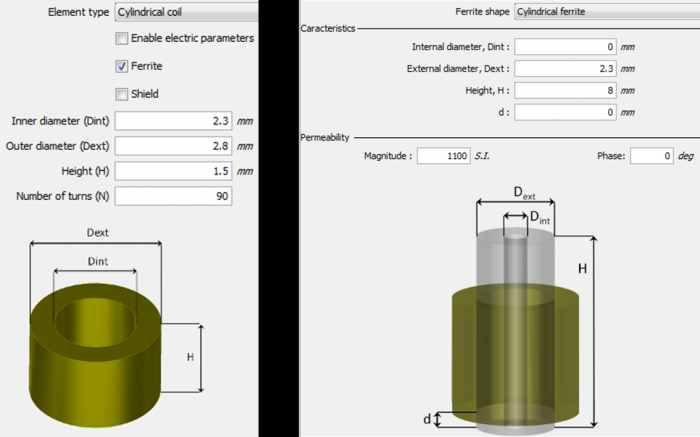
Task: Edit the permeability Magnitude field with 1100
Action: [x=444, y=156]
